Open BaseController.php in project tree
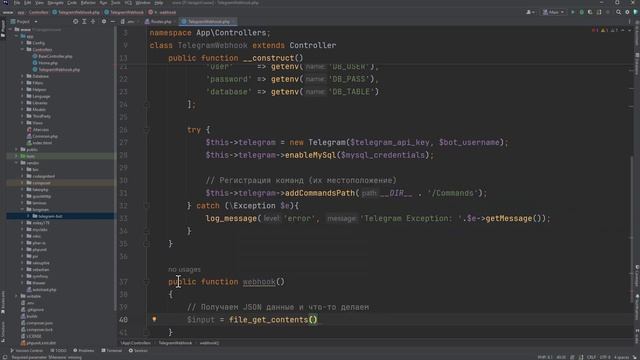Screen dimensions: 640x360 coord(56,56)
